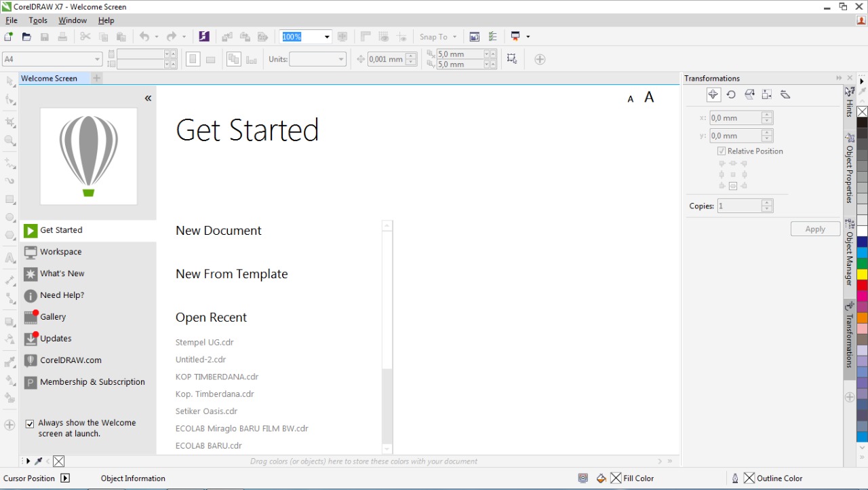Open the Tools menu
The width and height of the screenshot is (868, 490).
coord(38,21)
